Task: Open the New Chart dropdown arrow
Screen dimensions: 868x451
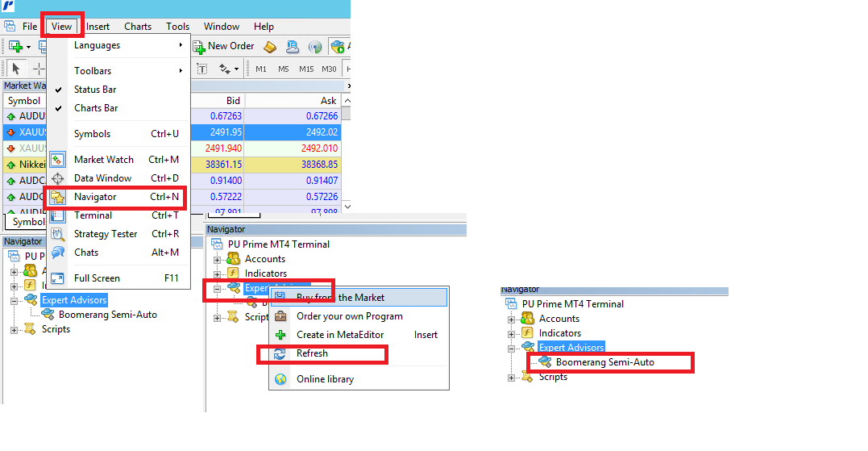Action: click(28, 48)
